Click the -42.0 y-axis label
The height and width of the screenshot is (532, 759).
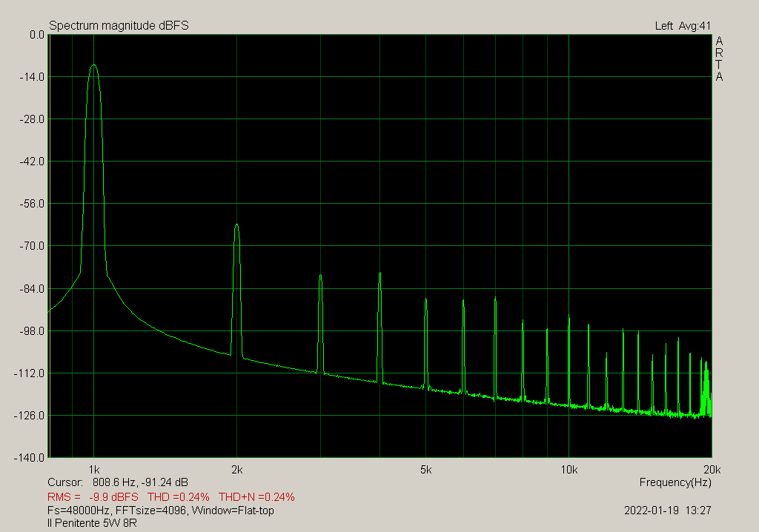[32, 162]
